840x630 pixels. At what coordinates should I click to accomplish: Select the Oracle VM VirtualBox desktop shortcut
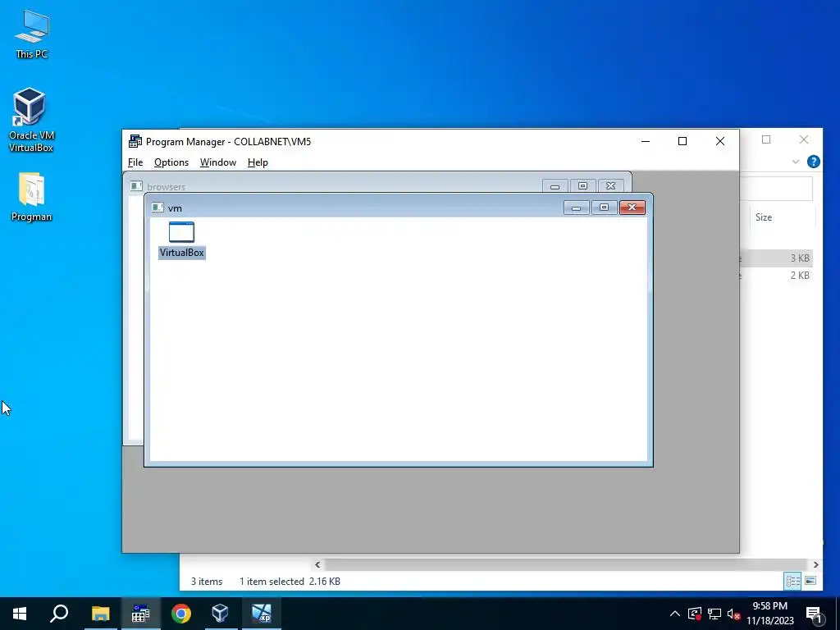point(31,120)
